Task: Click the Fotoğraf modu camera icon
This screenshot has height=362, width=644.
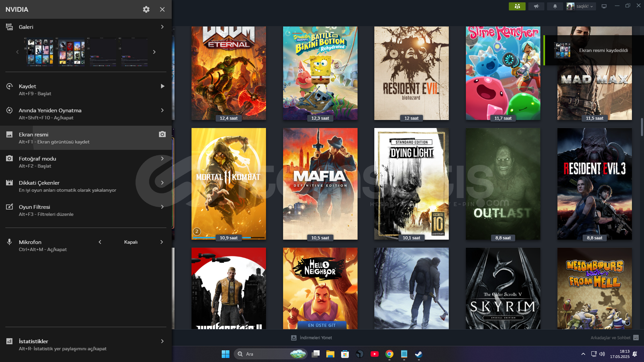Action: click(9, 159)
